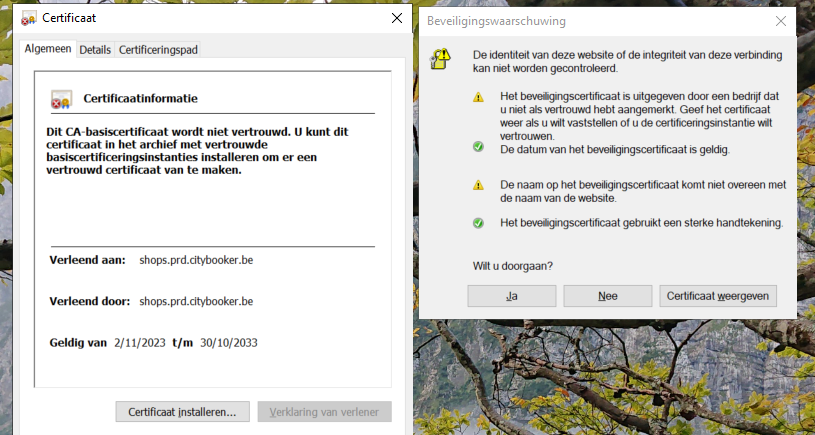Screen dimensions: 815x435
Task: Click warning icon beside certificate name mismatch message
Action: 478,185
